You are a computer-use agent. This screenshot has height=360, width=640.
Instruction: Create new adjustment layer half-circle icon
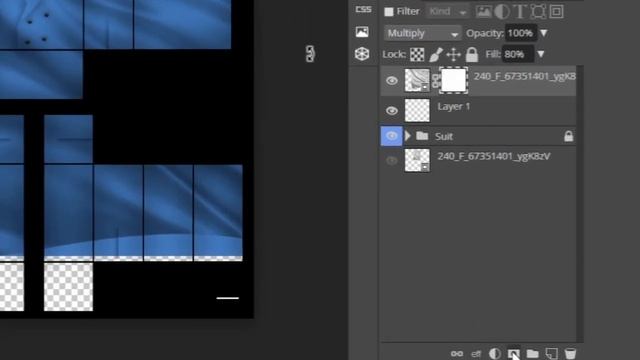pos(495,353)
